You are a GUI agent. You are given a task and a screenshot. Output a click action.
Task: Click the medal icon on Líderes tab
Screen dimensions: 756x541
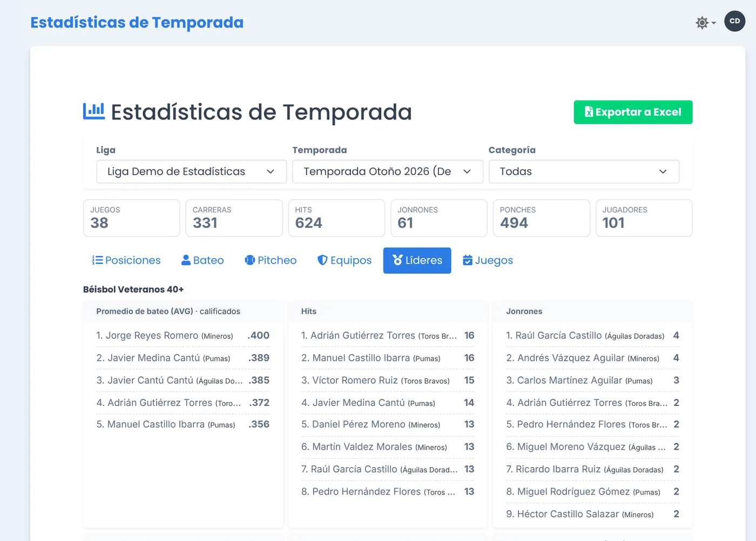coord(398,260)
